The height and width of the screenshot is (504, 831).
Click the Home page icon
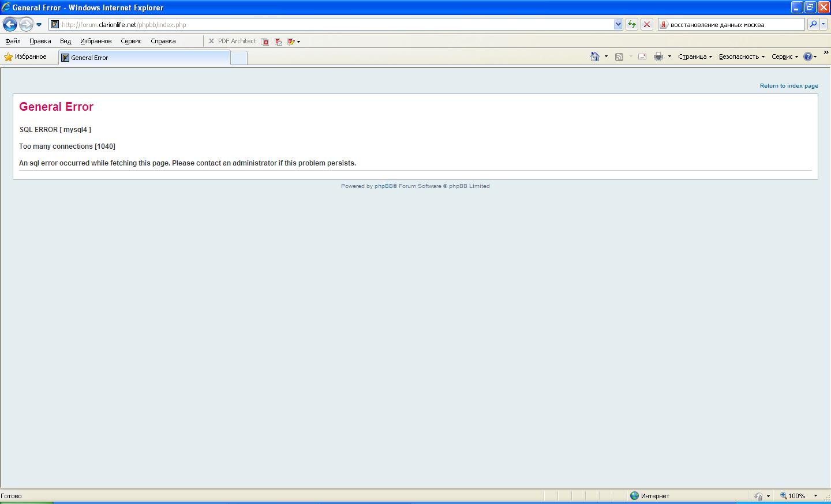click(x=594, y=57)
